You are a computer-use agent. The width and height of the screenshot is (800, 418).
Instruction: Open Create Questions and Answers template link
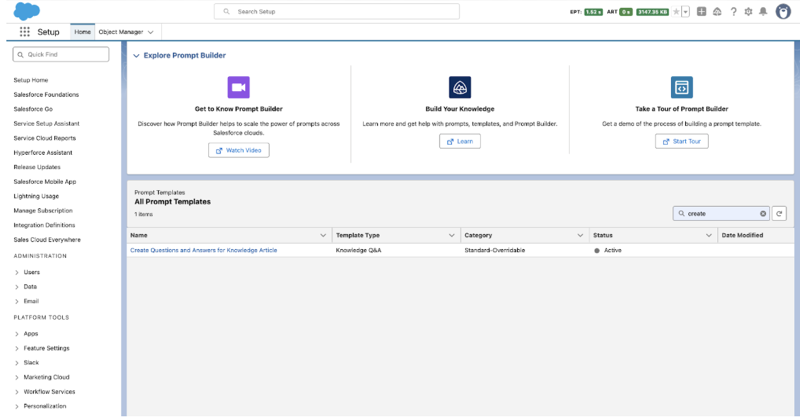(x=204, y=250)
